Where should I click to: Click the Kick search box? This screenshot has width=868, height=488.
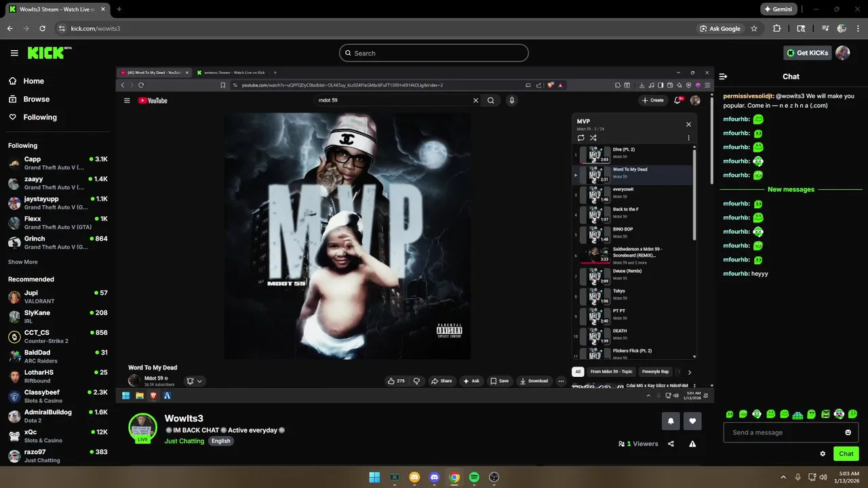[x=434, y=53]
